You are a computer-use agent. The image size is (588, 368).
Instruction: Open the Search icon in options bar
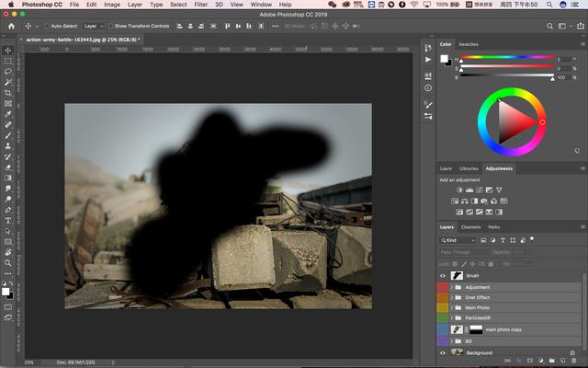pos(549,26)
